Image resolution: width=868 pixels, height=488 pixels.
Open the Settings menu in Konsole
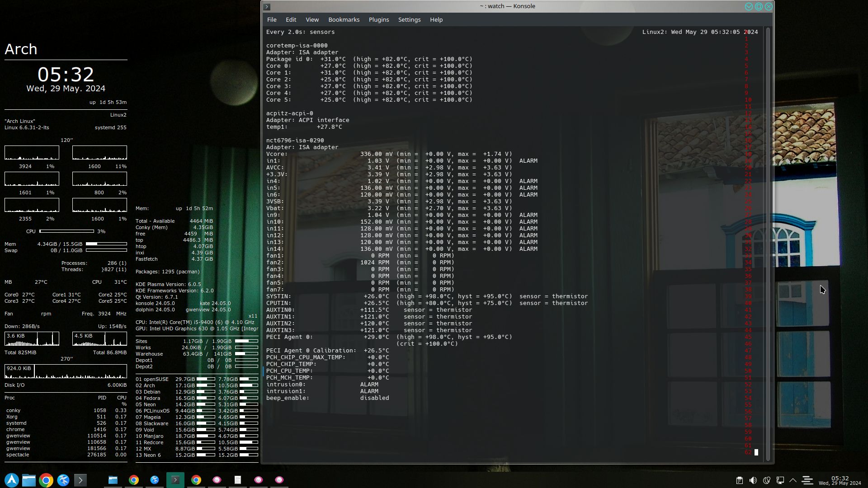point(409,19)
